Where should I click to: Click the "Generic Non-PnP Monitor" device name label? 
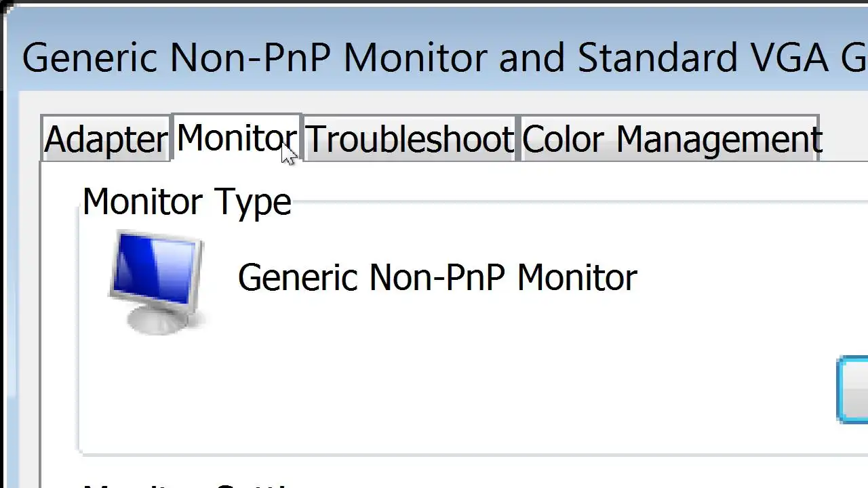(437, 278)
